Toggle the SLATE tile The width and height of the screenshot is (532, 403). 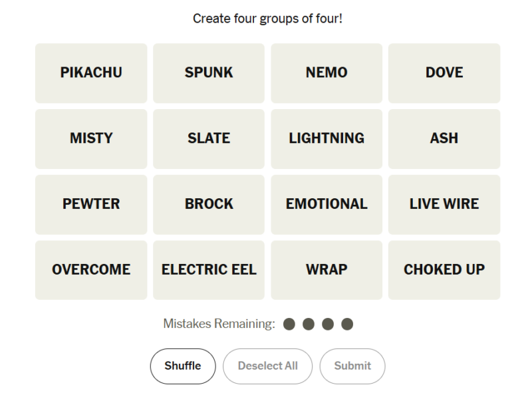[209, 139]
